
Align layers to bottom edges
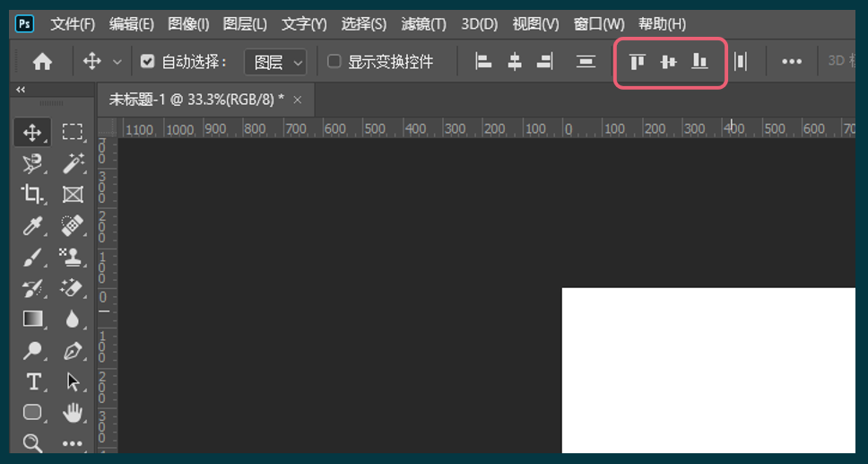pos(699,62)
